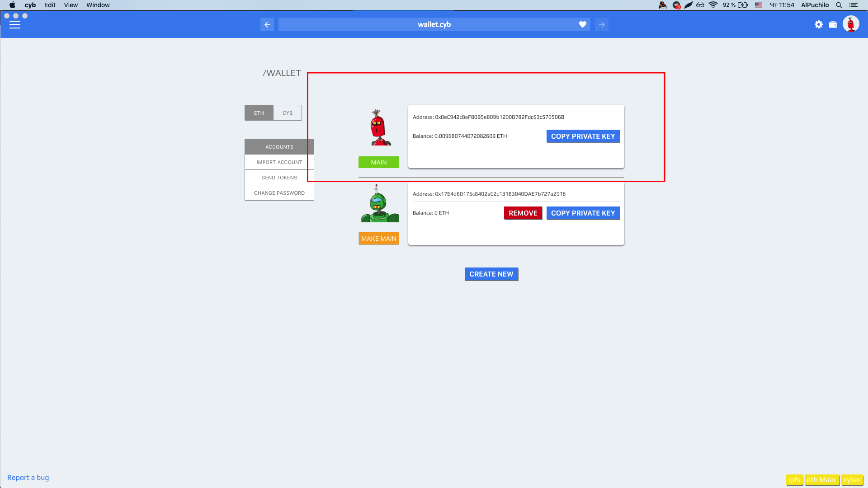Screen dimensions: 868x488
Task: Switch to the ETH tab
Action: click(x=259, y=113)
